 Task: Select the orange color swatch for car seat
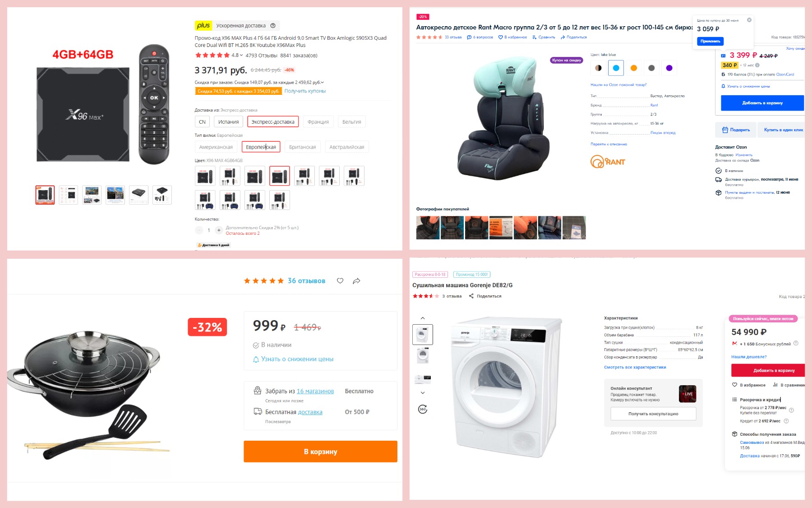634,68
